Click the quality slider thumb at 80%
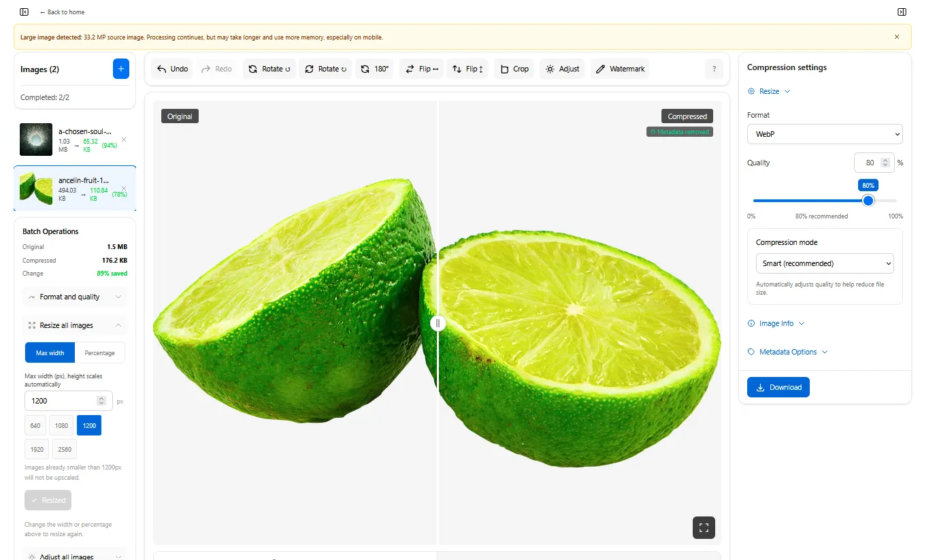Image resolution: width=952 pixels, height=560 pixels. 868,201
